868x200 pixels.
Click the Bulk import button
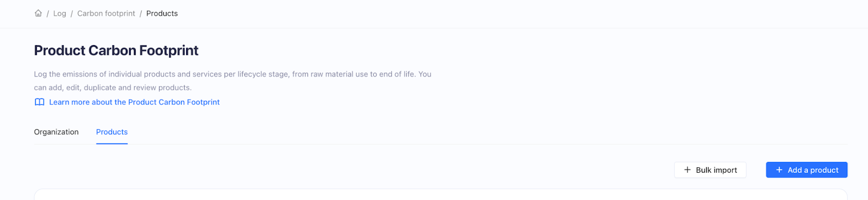(x=710, y=170)
